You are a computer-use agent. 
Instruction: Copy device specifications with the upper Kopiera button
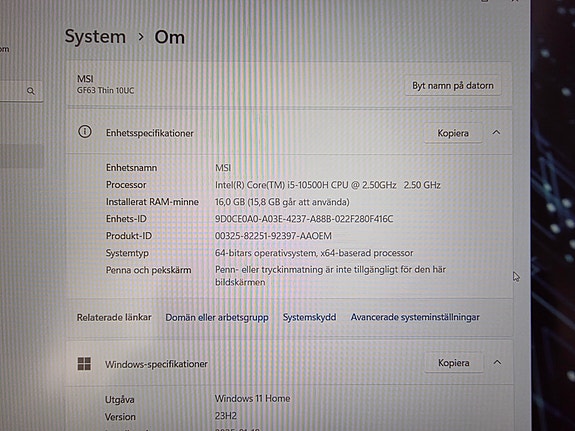(x=453, y=133)
